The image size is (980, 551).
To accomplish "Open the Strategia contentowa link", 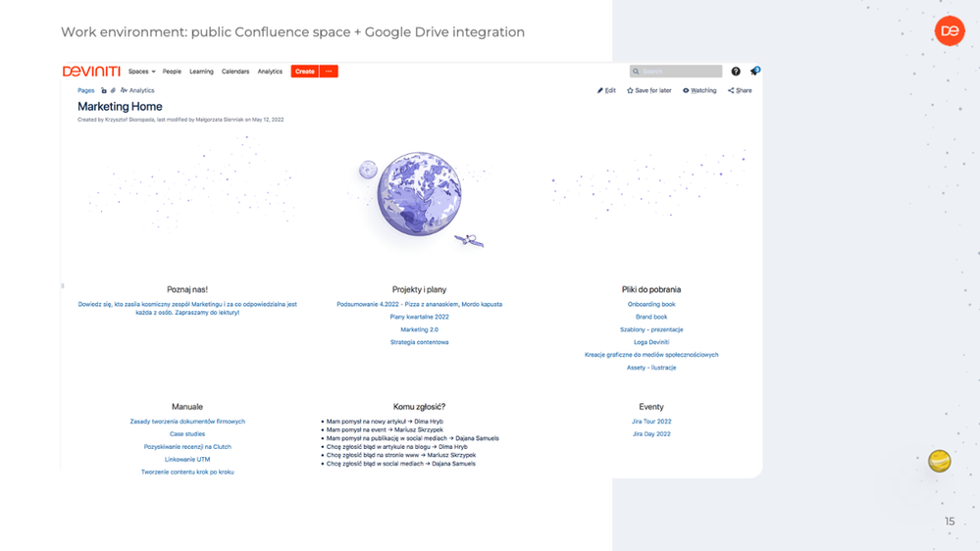I will tap(420, 342).
